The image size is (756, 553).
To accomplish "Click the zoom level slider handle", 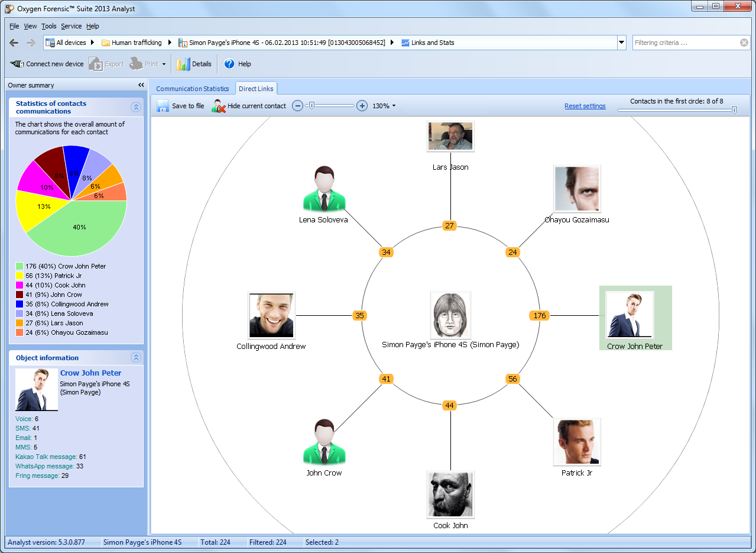I will tap(312, 106).
